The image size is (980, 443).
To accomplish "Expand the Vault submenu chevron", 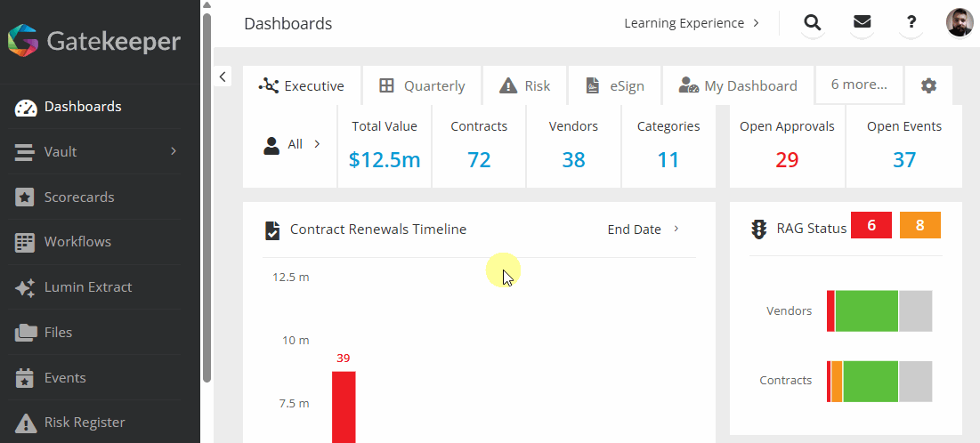I will point(174,151).
